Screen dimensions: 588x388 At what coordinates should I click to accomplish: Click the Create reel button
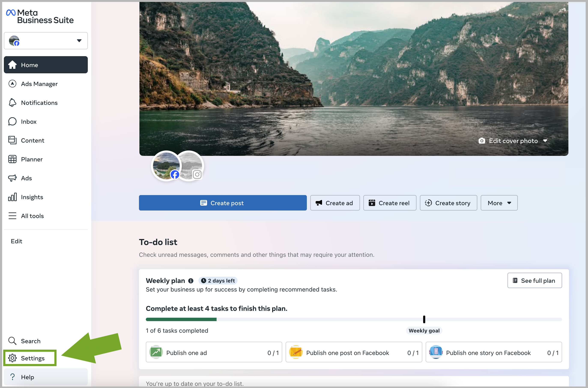pos(390,203)
